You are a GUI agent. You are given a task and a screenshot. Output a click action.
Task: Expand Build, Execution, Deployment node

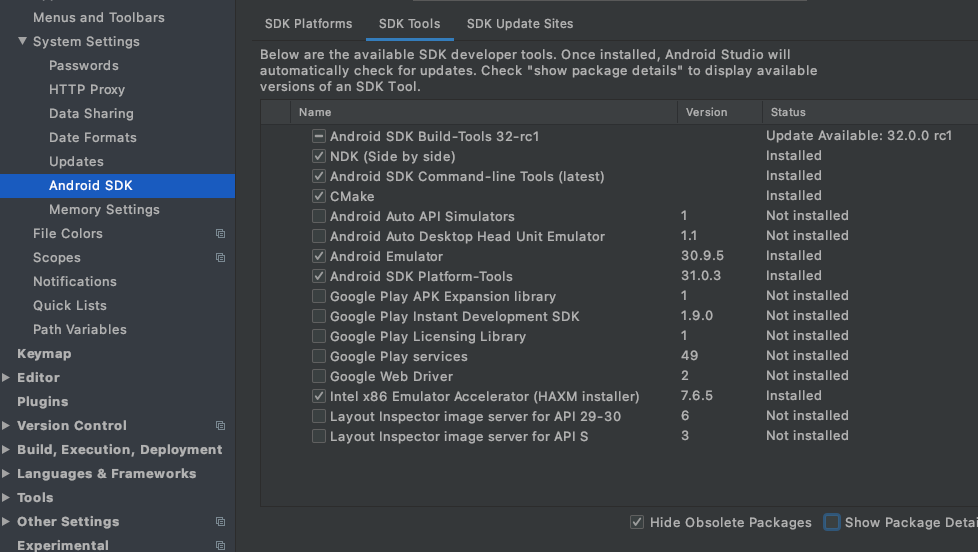[6, 450]
